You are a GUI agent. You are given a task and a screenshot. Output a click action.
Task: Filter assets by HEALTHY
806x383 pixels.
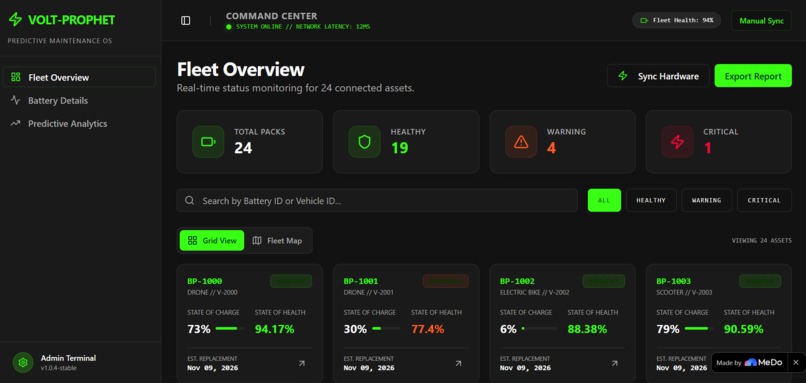pos(651,200)
